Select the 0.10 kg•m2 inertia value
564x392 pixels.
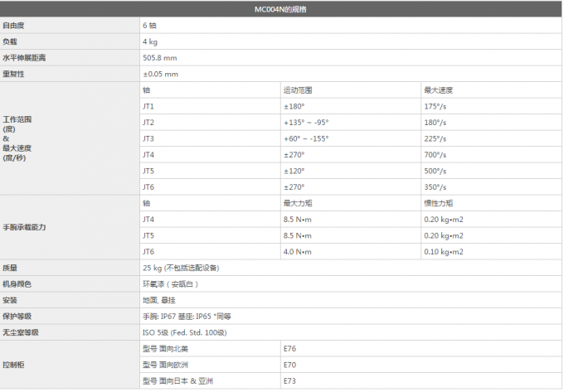coord(444,252)
